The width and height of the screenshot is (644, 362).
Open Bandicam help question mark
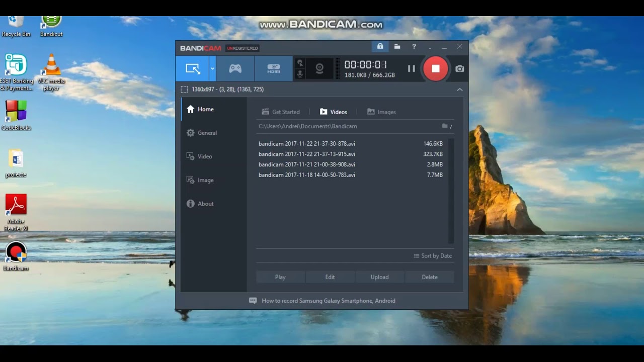tap(414, 47)
